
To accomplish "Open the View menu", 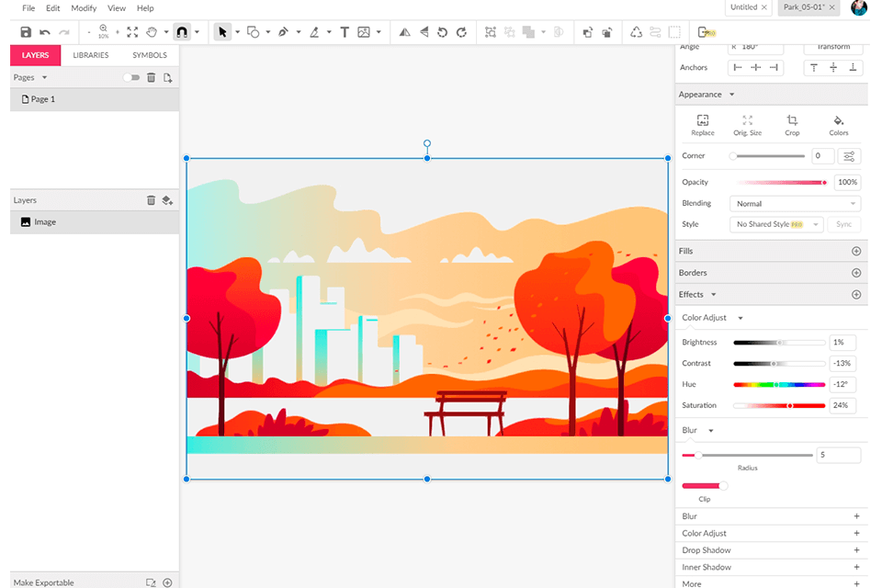I will (x=117, y=8).
